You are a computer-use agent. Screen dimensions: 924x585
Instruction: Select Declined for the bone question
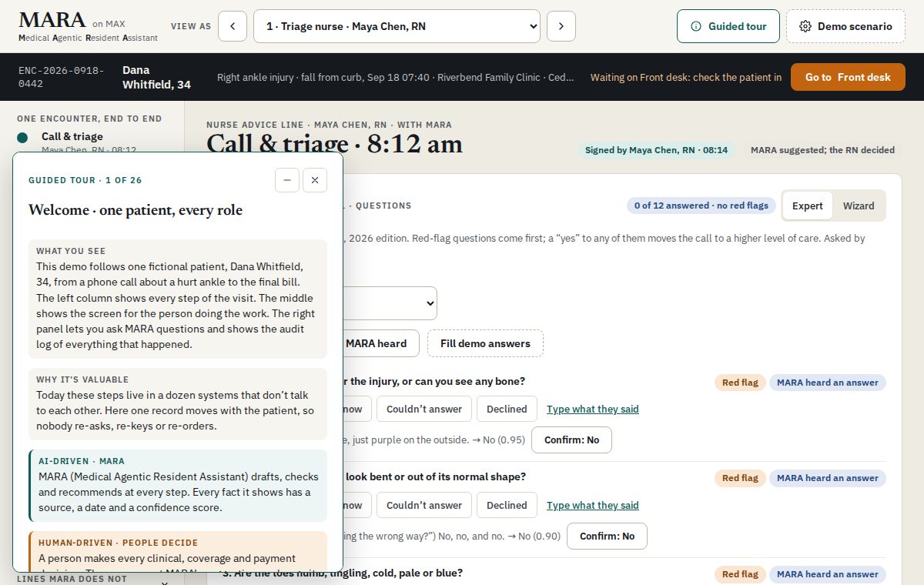click(x=507, y=409)
